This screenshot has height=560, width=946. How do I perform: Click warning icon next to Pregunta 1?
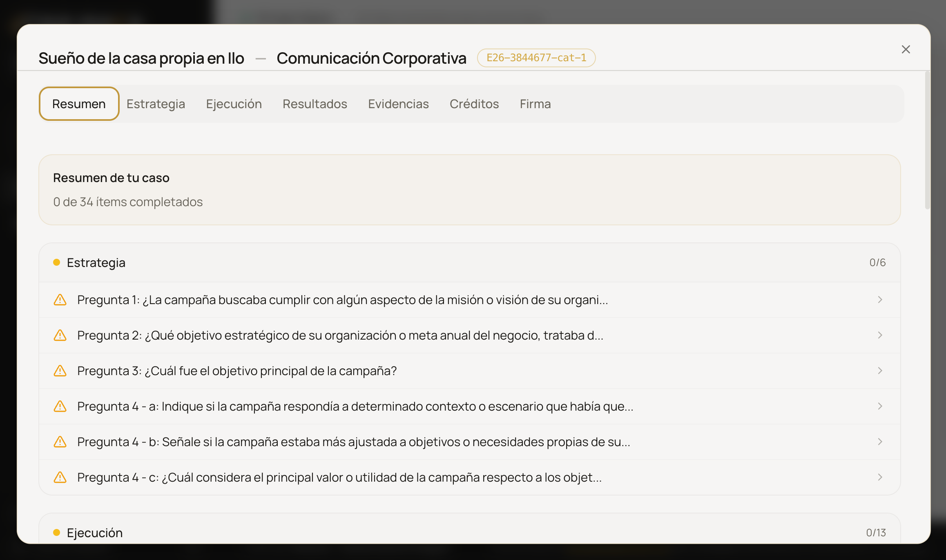[x=60, y=300]
